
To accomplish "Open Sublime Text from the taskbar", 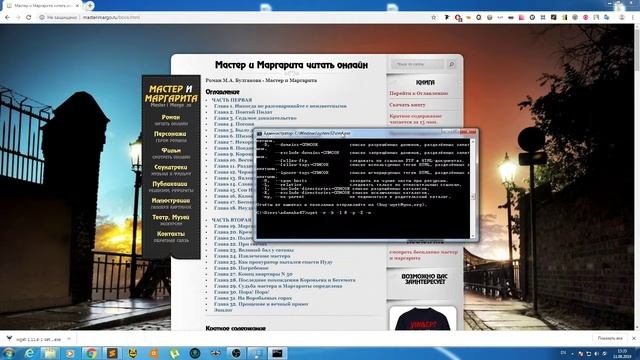I will click(112, 353).
